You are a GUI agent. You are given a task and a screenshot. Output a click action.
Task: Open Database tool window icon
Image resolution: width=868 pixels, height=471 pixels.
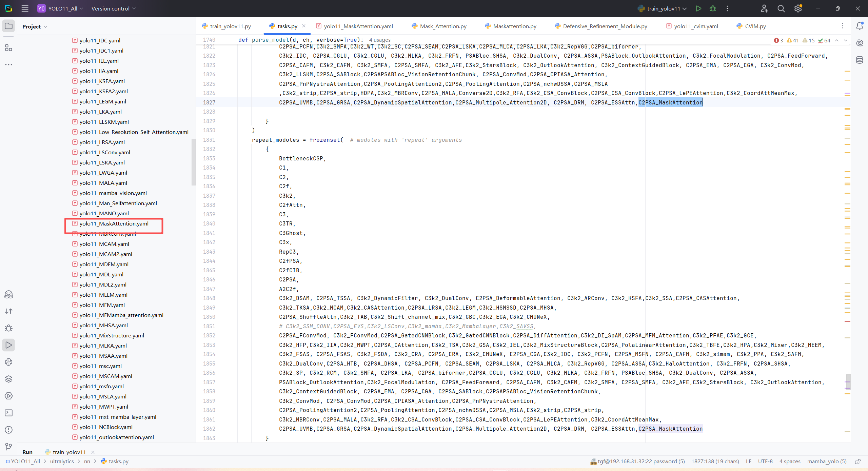click(x=860, y=60)
